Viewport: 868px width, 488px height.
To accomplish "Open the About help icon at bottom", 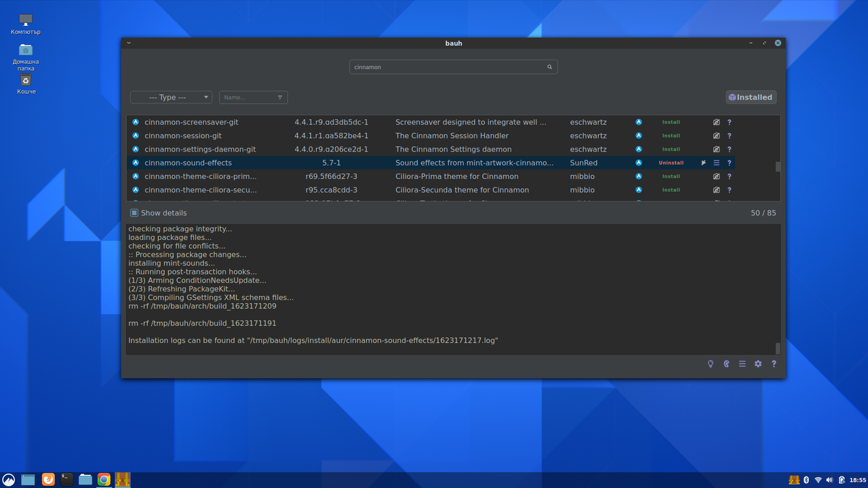I will [x=774, y=364].
